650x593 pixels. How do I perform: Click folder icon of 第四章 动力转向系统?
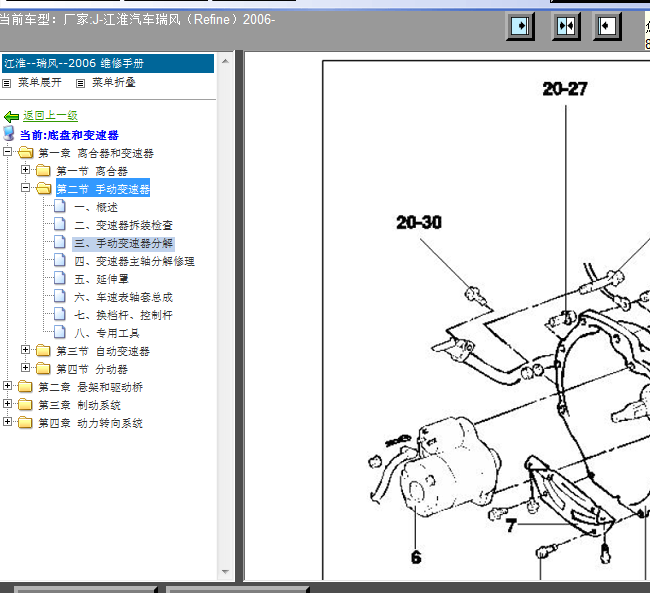tap(25, 422)
